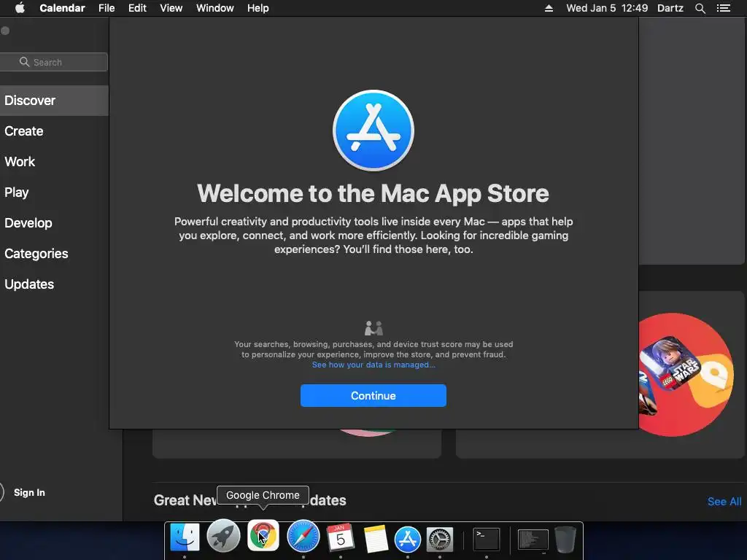The width and height of the screenshot is (747, 560).
Task: Click Sign In in the sidebar
Action: pos(29,492)
